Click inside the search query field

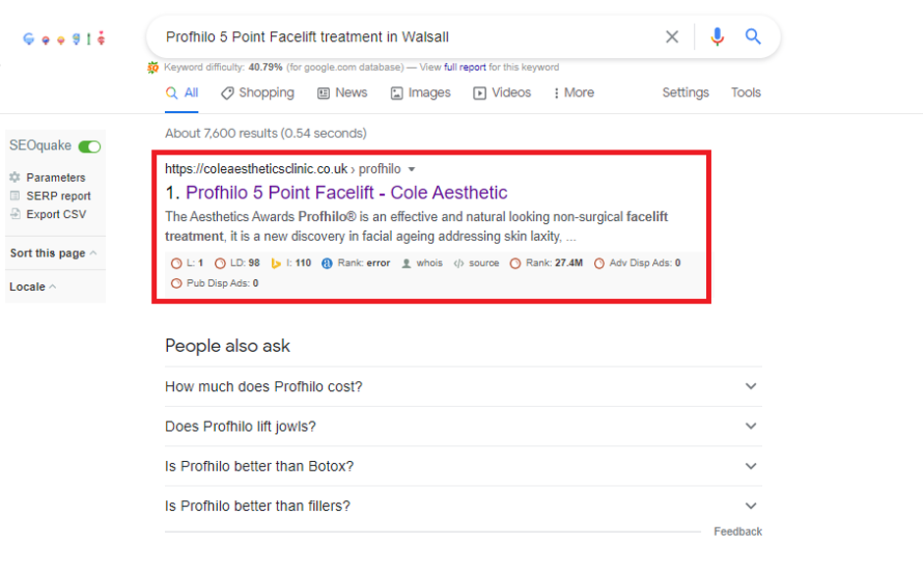click(407, 36)
